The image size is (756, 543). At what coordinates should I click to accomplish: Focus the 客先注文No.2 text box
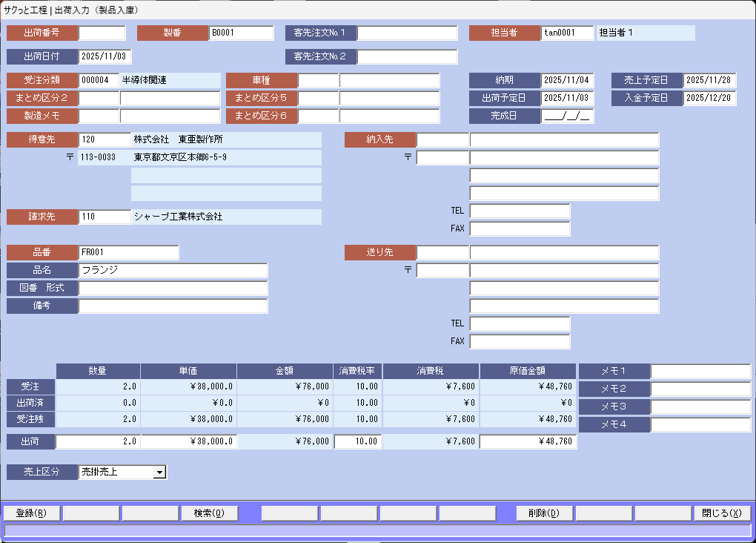(407, 56)
